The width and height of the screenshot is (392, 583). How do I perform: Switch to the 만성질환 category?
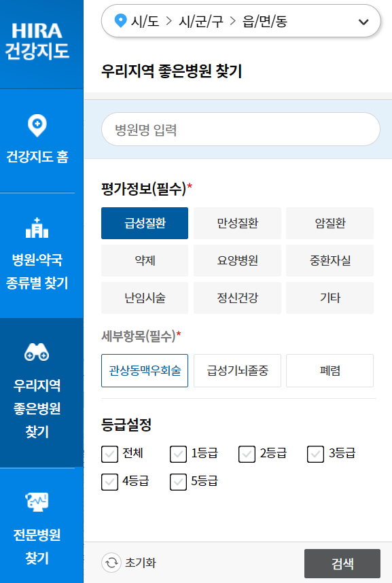(x=237, y=223)
